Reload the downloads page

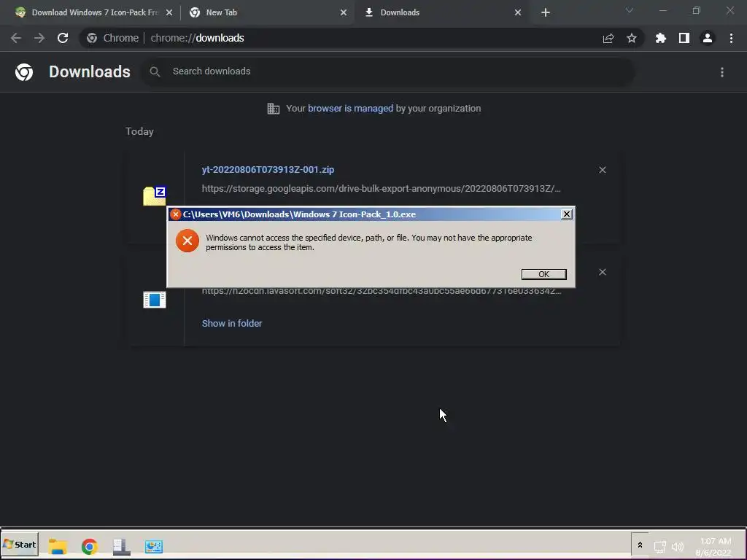tap(63, 38)
